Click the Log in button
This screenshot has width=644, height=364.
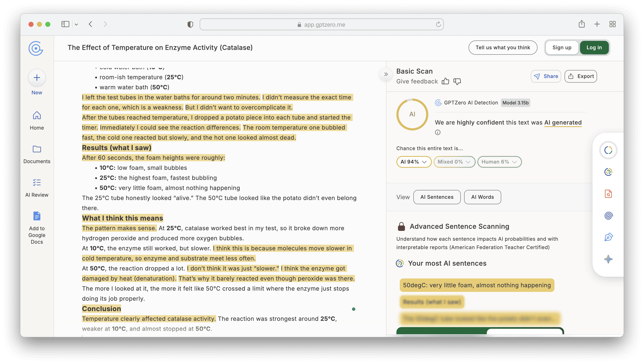pos(594,48)
